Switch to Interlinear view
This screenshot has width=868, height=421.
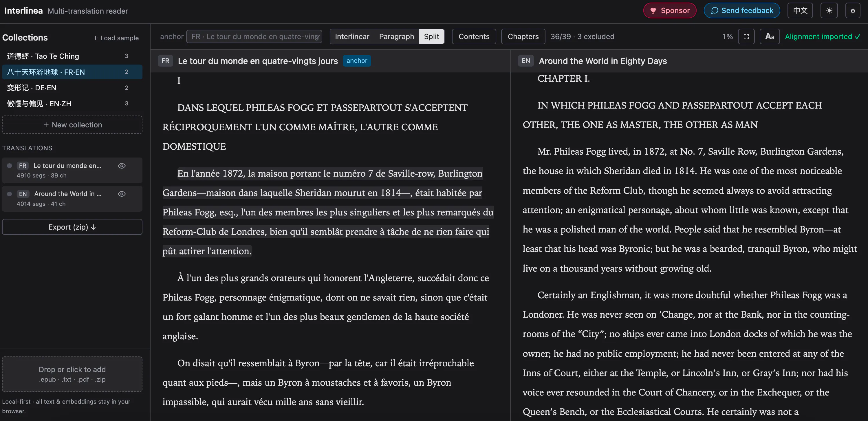(x=352, y=36)
